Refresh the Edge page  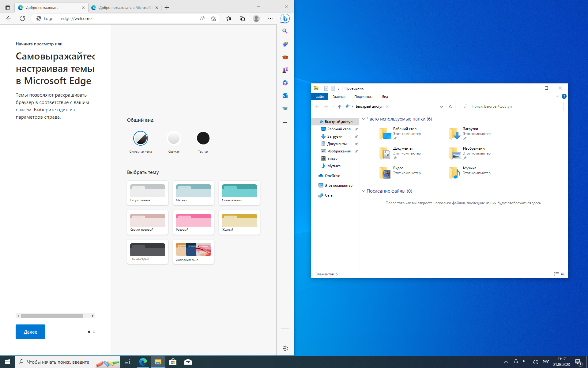click(x=22, y=18)
